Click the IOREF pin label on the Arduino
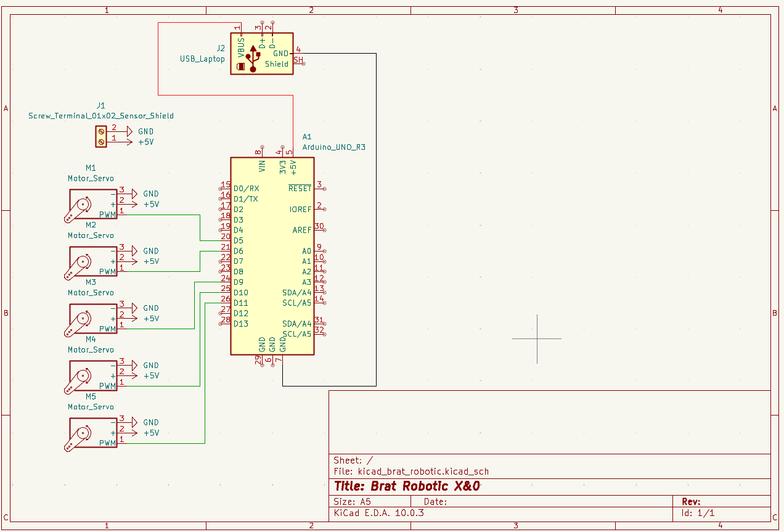 pos(301,209)
